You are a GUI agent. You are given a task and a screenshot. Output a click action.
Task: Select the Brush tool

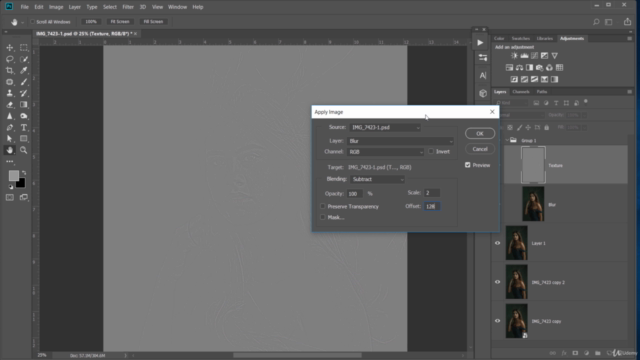(24, 82)
